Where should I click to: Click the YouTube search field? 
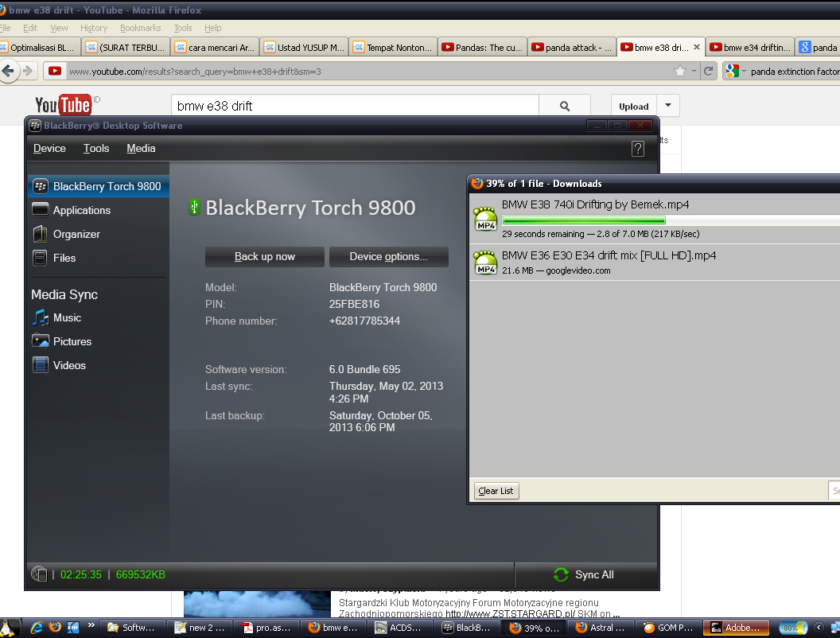click(x=355, y=106)
